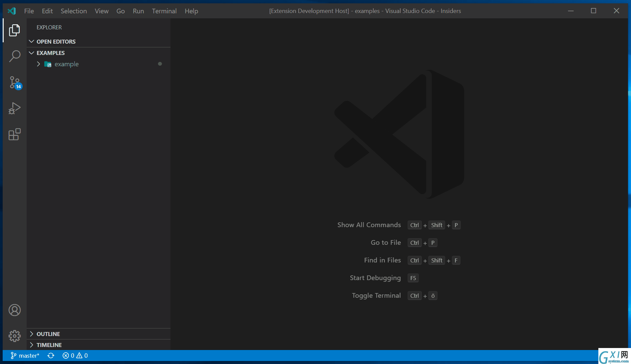
Task: Click the Toggle Terminal label
Action: click(x=376, y=295)
